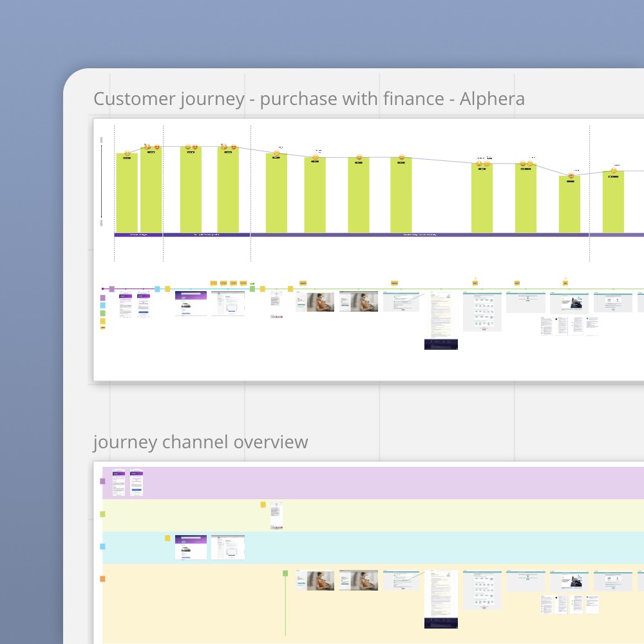Screen dimensions: 644x644
Task: Open the second mobile screen thumbnail in the purple lane
Action: pyautogui.click(x=137, y=482)
